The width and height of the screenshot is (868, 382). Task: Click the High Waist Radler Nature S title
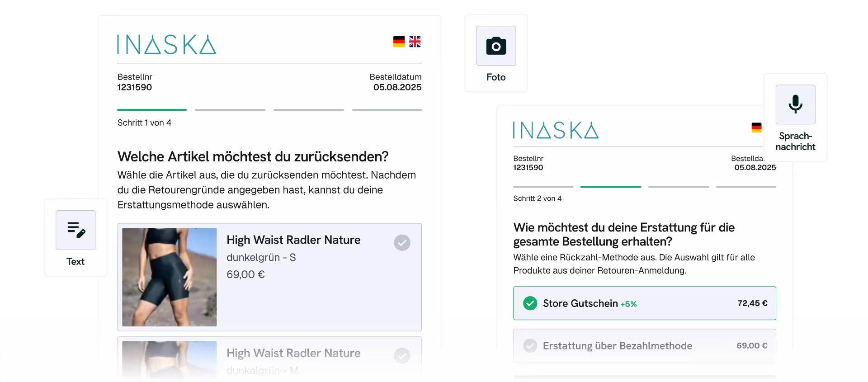click(293, 240)
